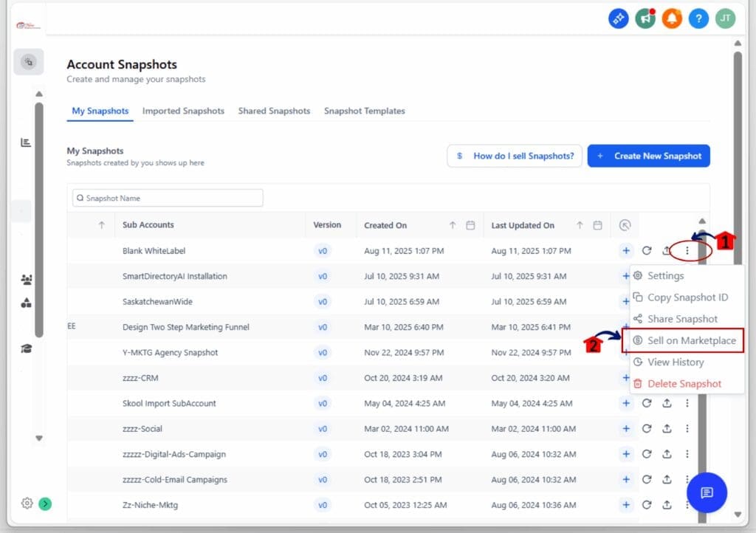
Task: Open help using the question mark icon
Action: tap(698, 18)
